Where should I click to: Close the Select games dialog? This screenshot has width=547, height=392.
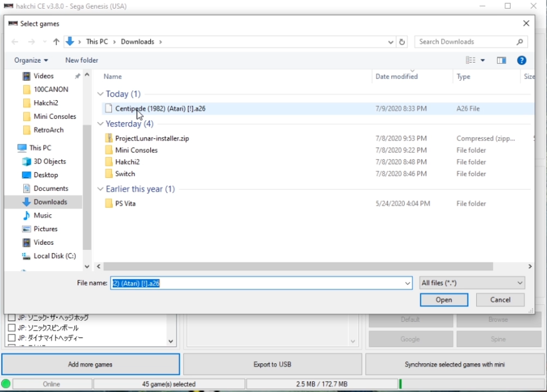point(526,23)
